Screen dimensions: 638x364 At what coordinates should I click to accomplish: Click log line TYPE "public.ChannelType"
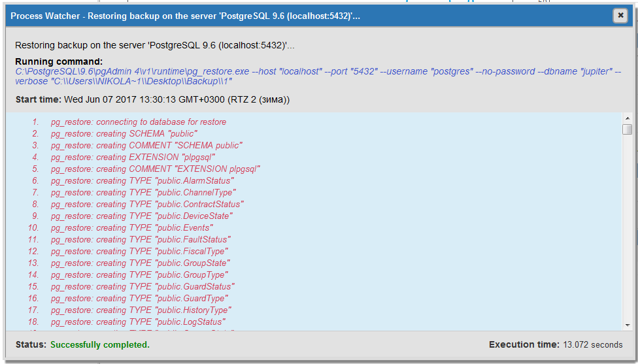tap(143, 193)
